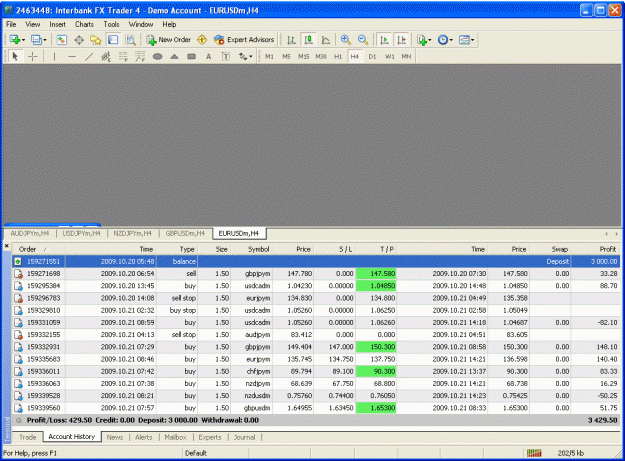Switch timeframe to H1
Viewport: 625px width, 461px height.
338,57
